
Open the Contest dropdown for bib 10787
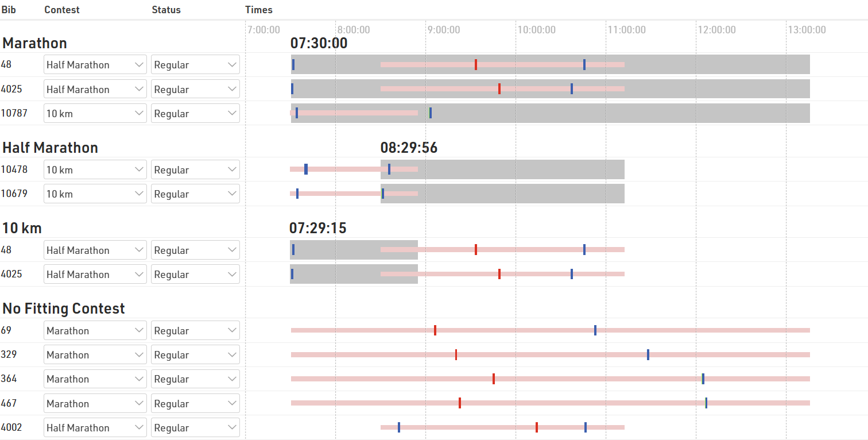[x=95, y=113]
